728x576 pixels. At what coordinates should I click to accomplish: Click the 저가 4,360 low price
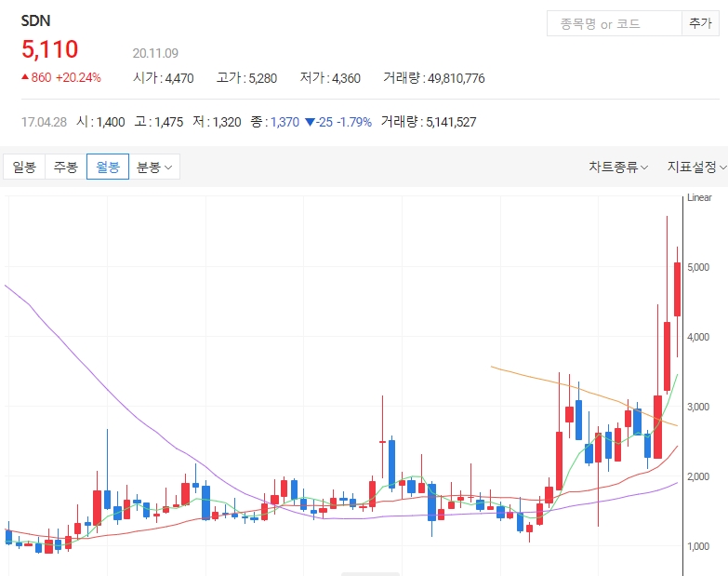(x=330, y=78)
